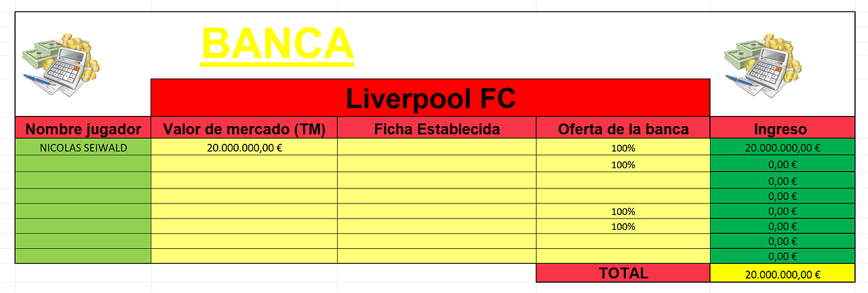Select the 20.000.000,00 € market value cell

(x=244, y=148)
